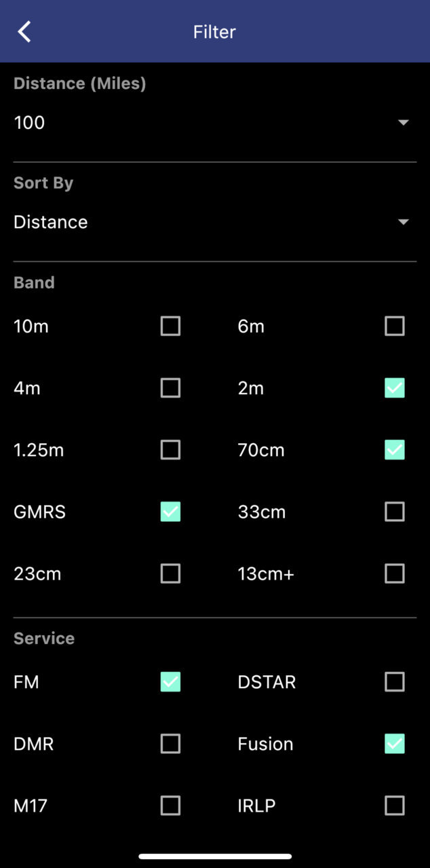
Task: Tick the 33cm band checkbox
Action: point(395,512)
